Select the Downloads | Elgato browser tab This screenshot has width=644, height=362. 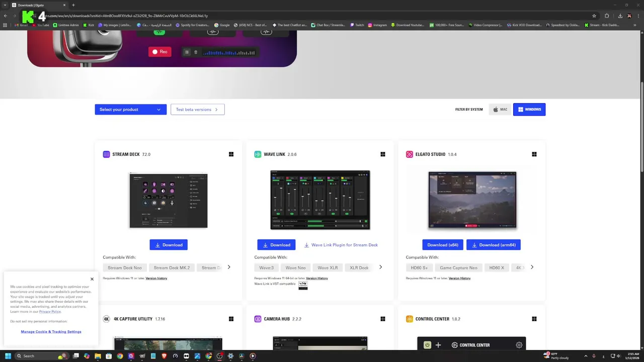39,5
